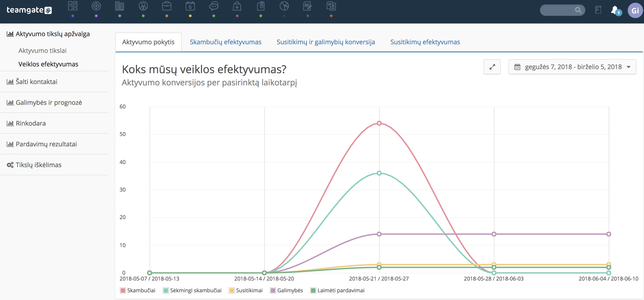The image size is (644, 300).
Task: Toggle Laimėti pardavimai legend series
Action: [337, 290]
